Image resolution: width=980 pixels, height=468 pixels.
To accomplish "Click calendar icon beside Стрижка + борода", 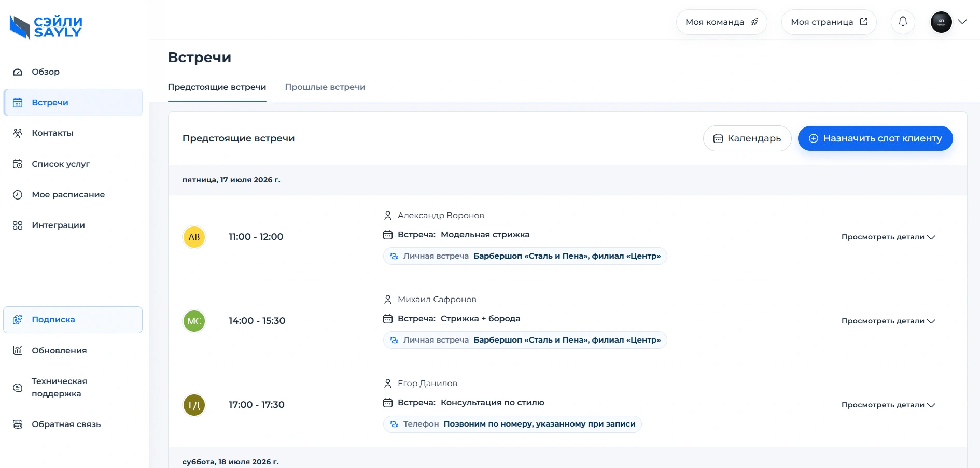I will point(388,319).
